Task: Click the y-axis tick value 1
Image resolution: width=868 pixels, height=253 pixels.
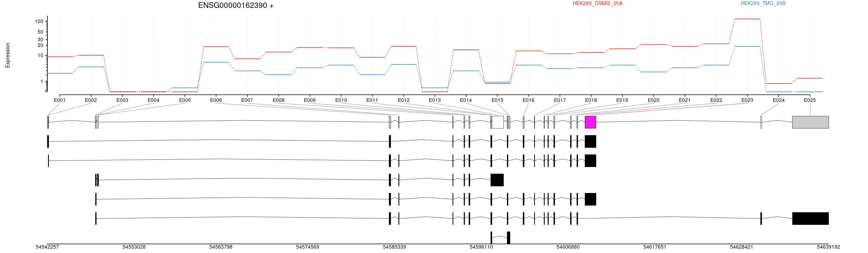Action: (42, 82)
